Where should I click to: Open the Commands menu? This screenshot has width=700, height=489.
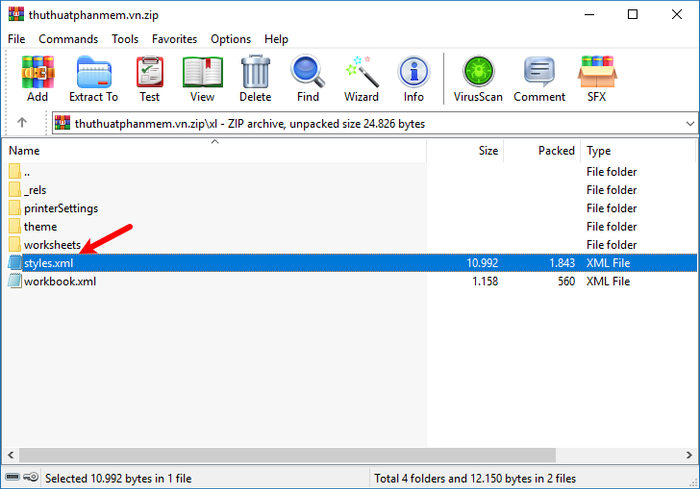[x=68, y=39]
